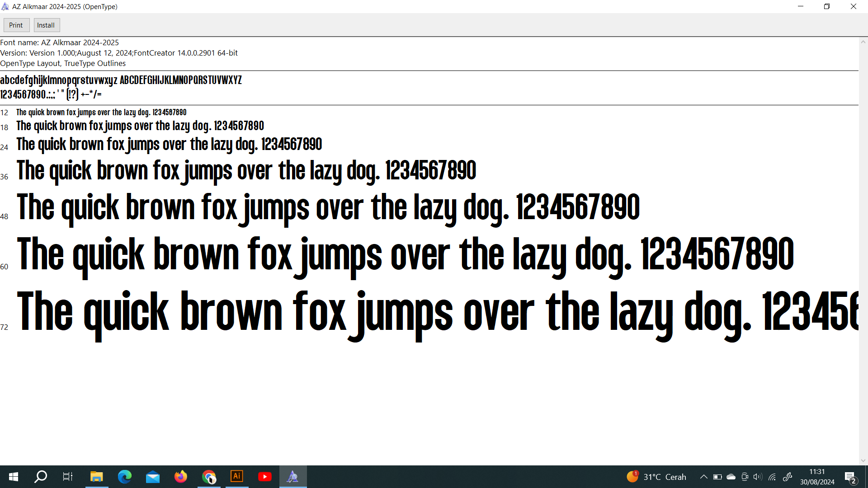Open Firefox from the taskbar
This screenshot has height=488, width=868.
180,477
